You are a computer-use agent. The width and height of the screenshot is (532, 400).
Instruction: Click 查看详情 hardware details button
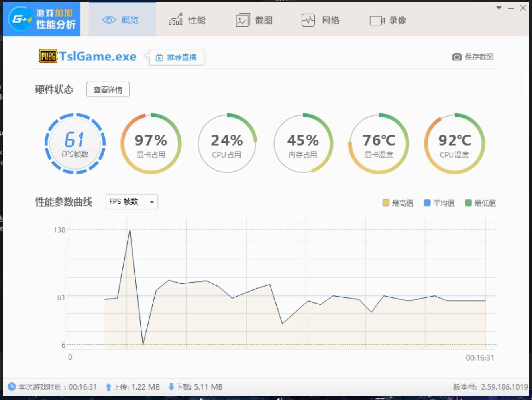[108, 90]
